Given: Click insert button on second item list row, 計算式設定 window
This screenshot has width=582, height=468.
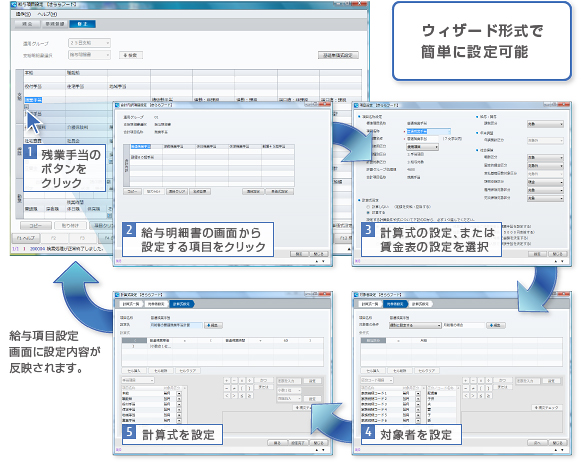Looking at the screenshot, I should (x=179, y=399).
